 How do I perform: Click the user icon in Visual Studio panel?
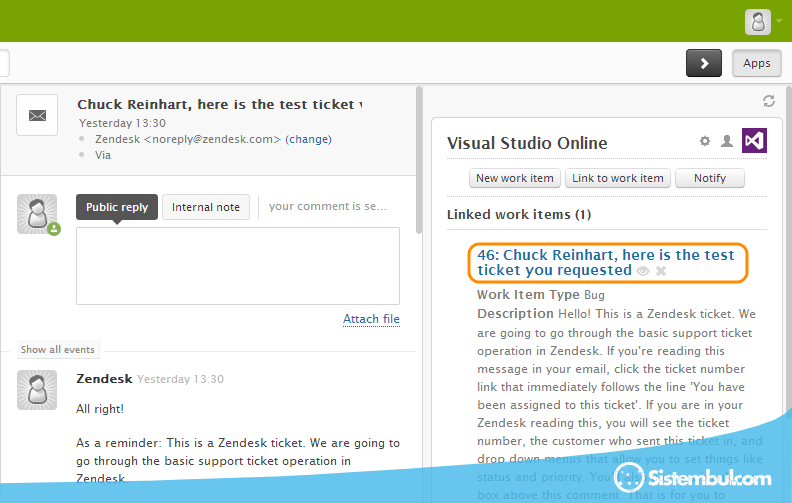click(x=727, y=142)
